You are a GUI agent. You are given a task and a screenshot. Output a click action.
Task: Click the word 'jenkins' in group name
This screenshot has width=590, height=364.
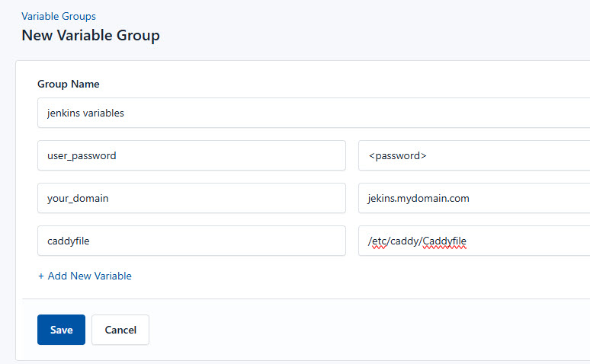click(63, 113)
